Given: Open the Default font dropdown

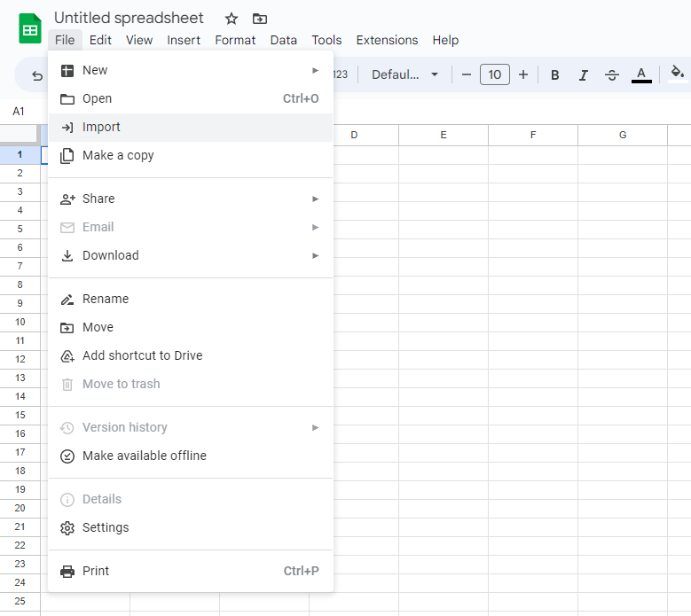Looking at the screenshot, I should (x=404, y=75).
